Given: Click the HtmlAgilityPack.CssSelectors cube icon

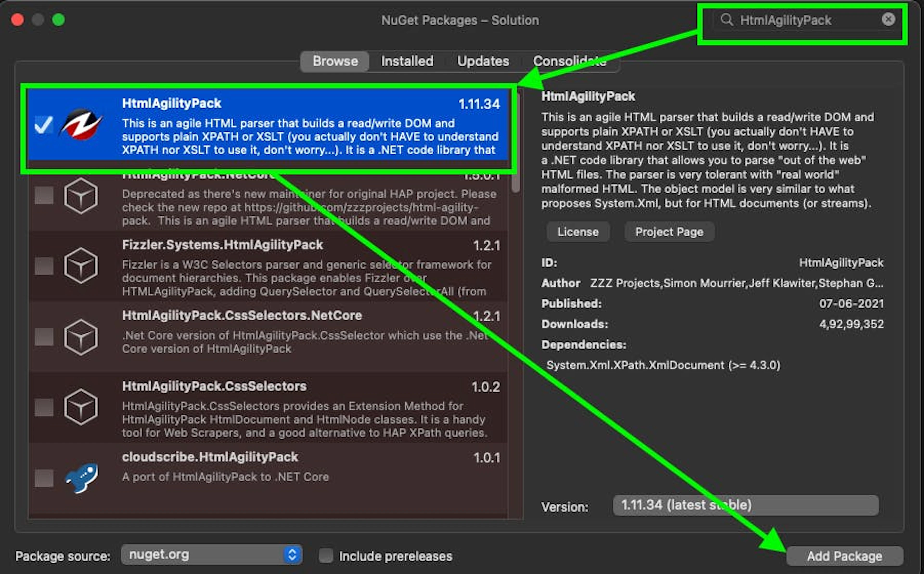Looking at the screenshot, I should (x=81, y=407).
